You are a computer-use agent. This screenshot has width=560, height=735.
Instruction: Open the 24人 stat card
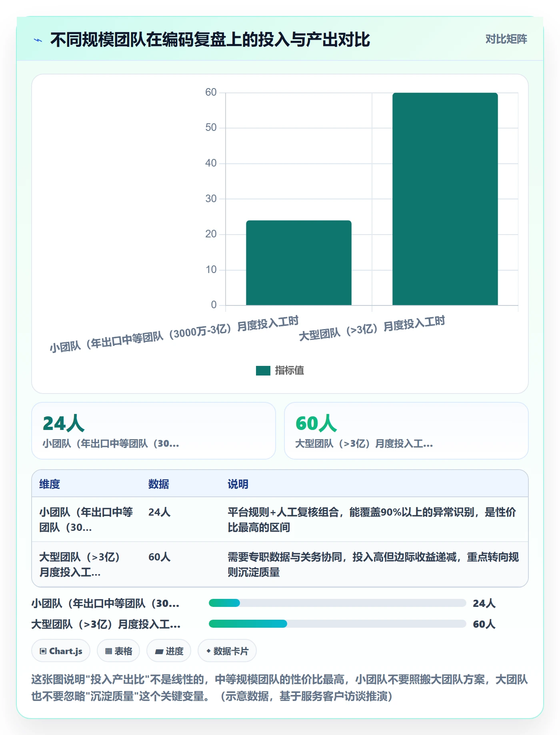click(154, 431)
